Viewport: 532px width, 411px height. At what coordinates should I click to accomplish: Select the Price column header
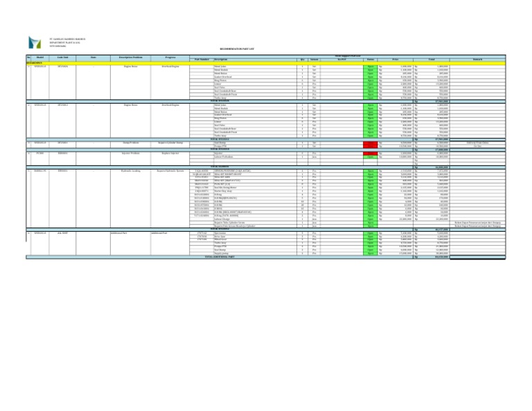tap(396, 60)
